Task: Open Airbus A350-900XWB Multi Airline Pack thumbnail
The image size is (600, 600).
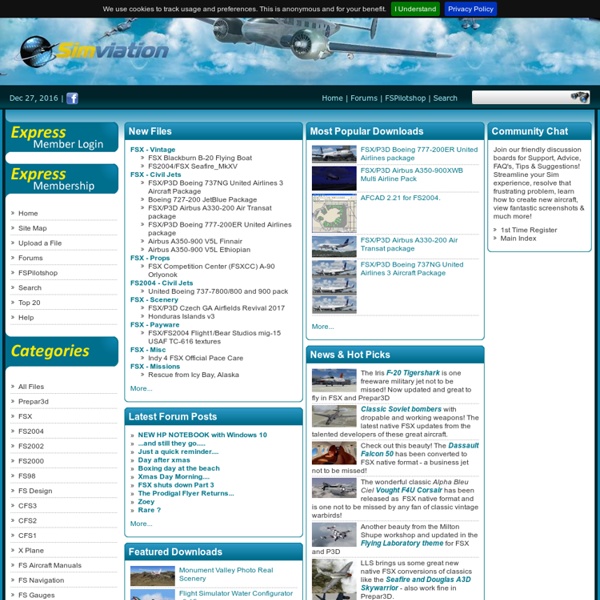Action: 334,178
